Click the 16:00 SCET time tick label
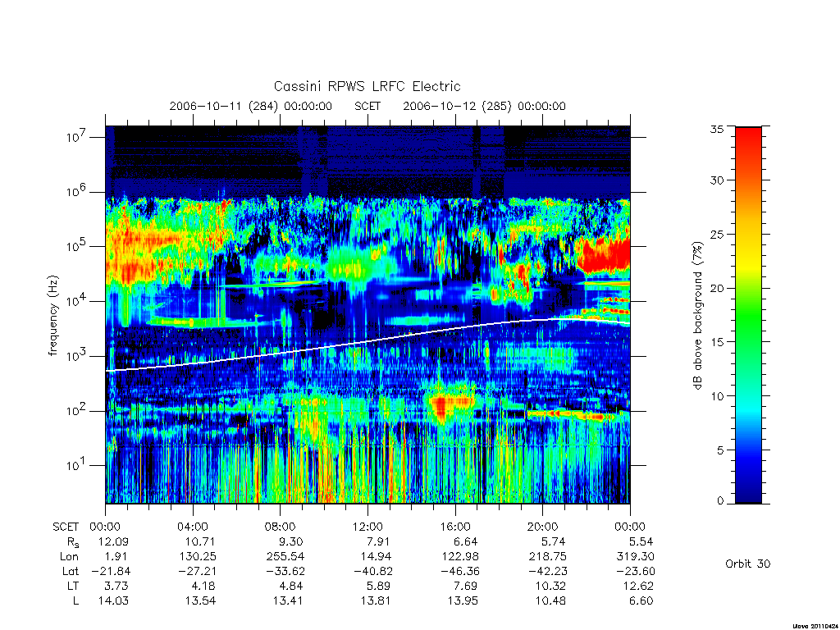 tap(454, 527)
